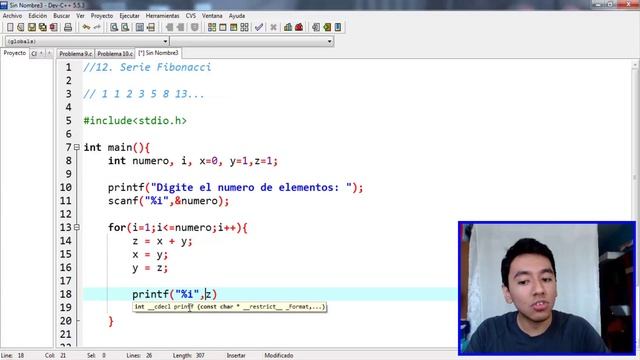Screen dimensions: 640x360
Task: Open the Ver menu
Action: (80, 16)
